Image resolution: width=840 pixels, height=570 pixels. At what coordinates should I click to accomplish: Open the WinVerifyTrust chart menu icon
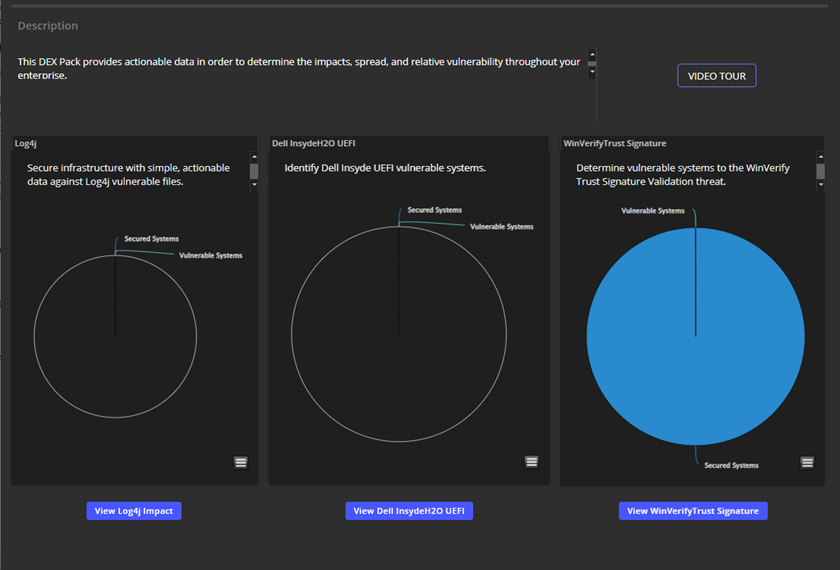[x=807, y=462]
